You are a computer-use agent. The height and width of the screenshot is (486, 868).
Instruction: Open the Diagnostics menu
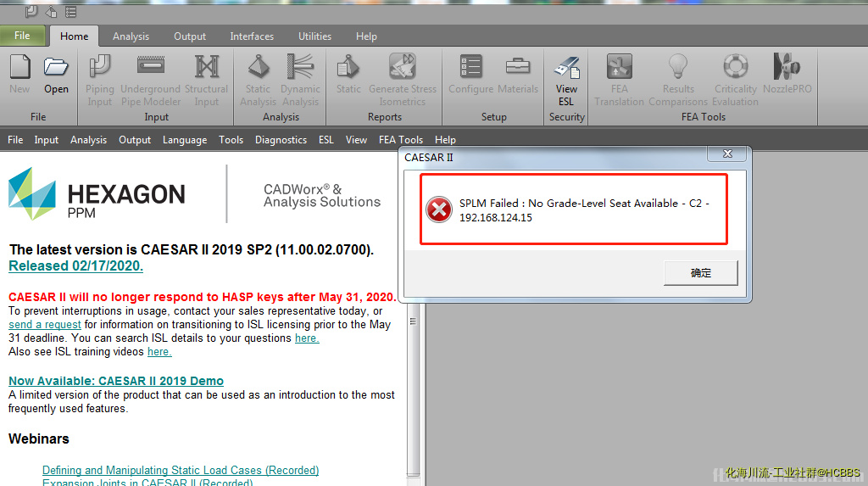coord(281,140)
